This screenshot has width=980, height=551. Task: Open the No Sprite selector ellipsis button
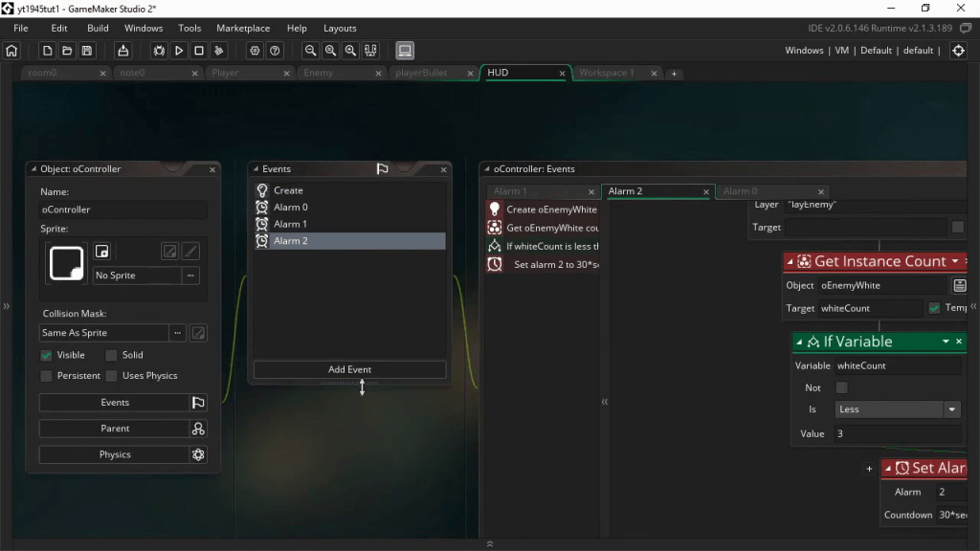click(x=191, y=275)
